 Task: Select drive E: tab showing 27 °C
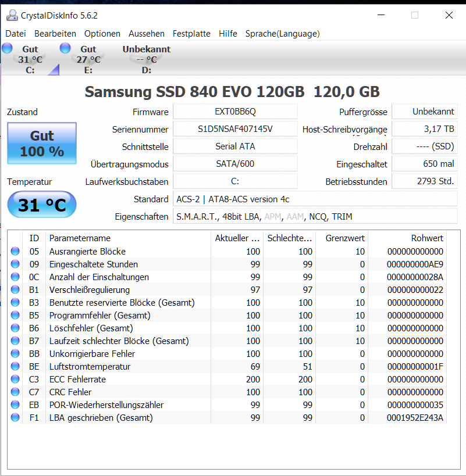click(88, 59)
